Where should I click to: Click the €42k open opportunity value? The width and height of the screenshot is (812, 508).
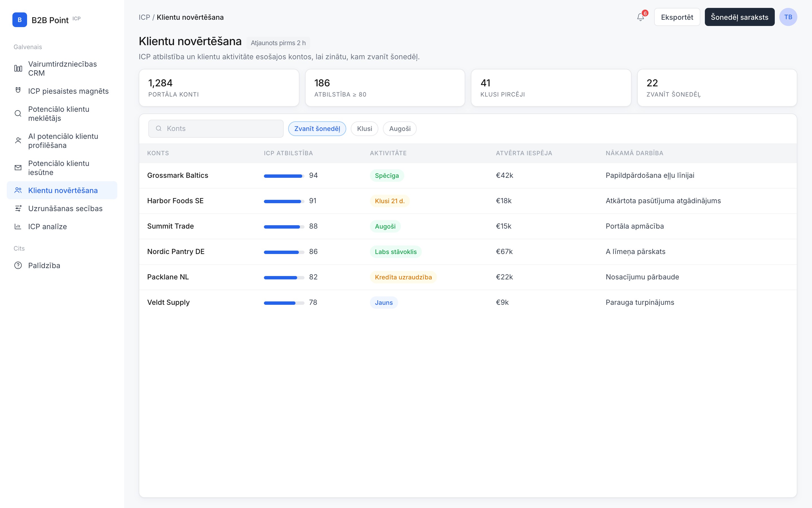pyautogui.click(x=505, y=175)
